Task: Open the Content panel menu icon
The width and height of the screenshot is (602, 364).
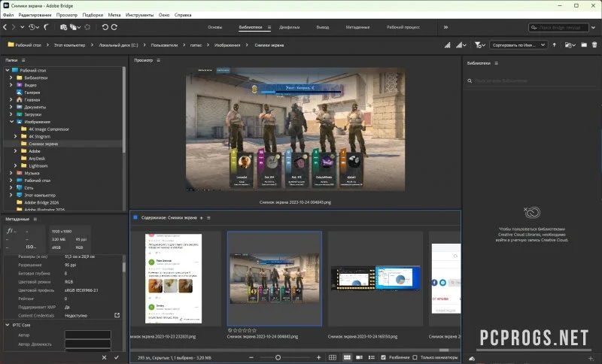Action: tap(209, 218)
